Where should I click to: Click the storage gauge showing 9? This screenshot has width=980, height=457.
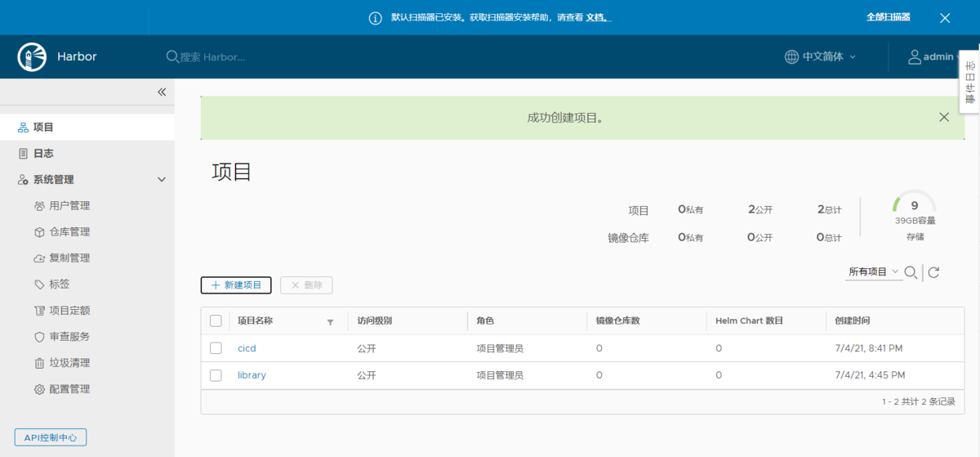point(914,206)
